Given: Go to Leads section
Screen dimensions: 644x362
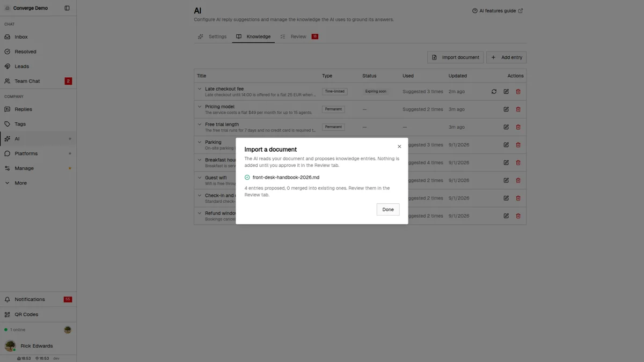Looking at the screenshot, I should (38, 67).
